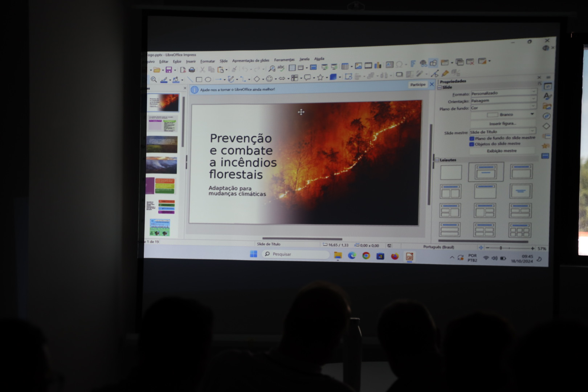Open the Formato dropdown
This screenshot has height=392, width=588.
[x=503, y=93]
